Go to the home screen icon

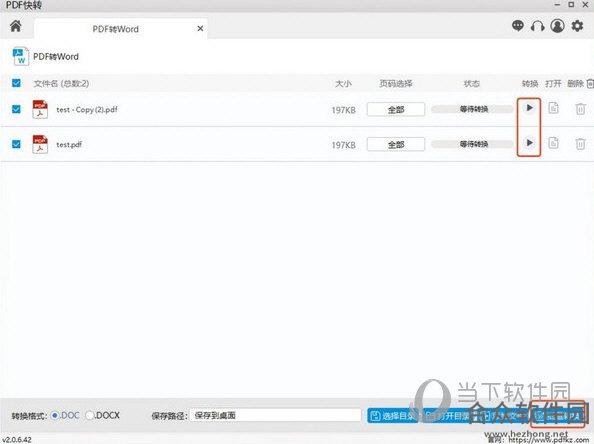click(16, 26)
